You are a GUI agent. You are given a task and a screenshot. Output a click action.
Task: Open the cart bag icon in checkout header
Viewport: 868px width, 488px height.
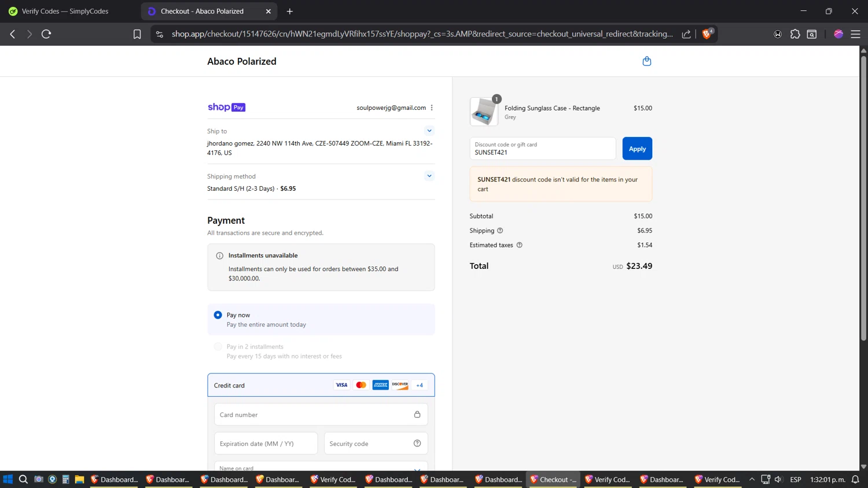point(647,61)
